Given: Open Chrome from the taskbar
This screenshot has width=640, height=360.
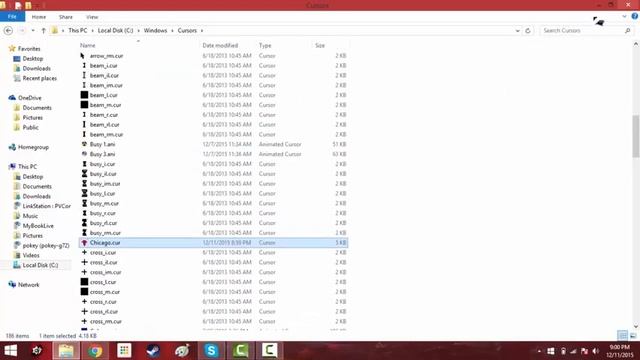Looking at the screenshot, I should point(95,351).
